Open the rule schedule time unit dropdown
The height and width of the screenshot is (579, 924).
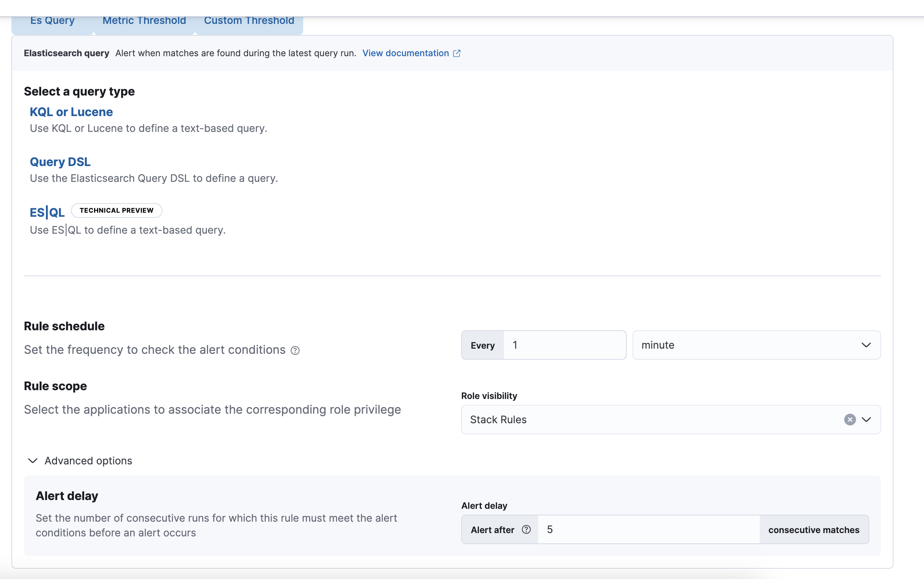point(756,345)
